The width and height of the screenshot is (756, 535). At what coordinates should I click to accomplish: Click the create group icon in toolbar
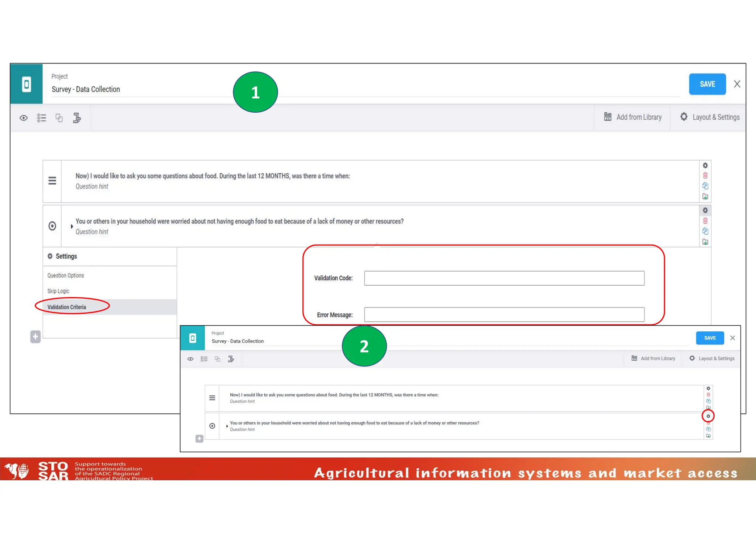pyautogui.click(x=59, y=118)
